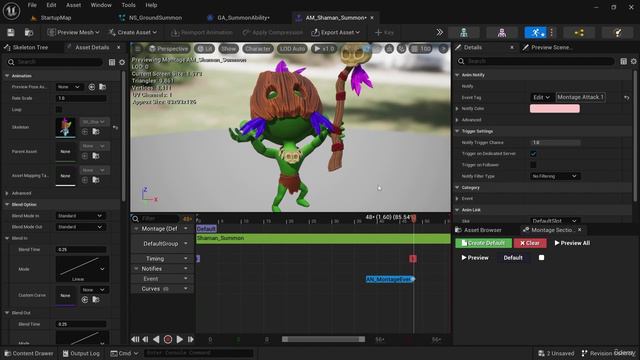Open the Perspective viewport menu
The image size is (640, 360).
click(x=168, y=49)
